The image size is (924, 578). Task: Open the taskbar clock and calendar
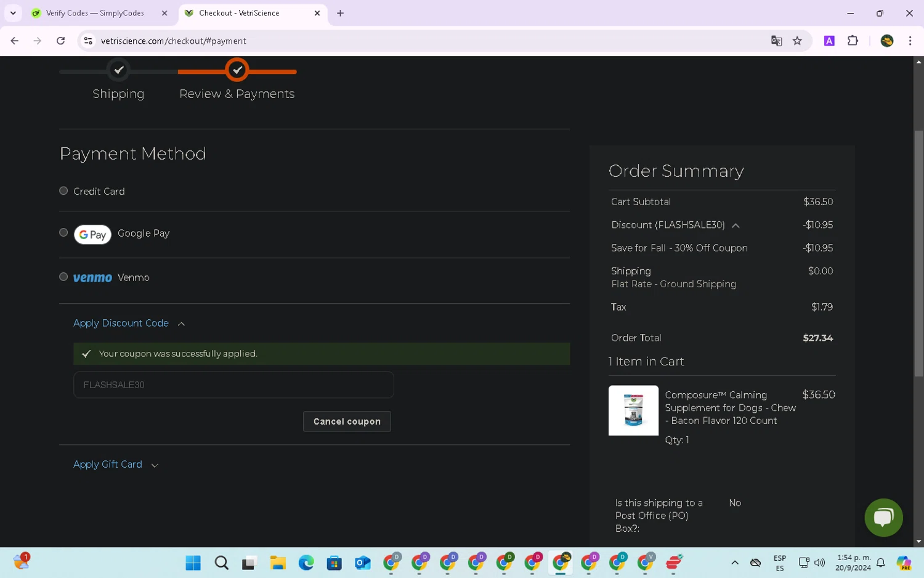click(853, 563)
